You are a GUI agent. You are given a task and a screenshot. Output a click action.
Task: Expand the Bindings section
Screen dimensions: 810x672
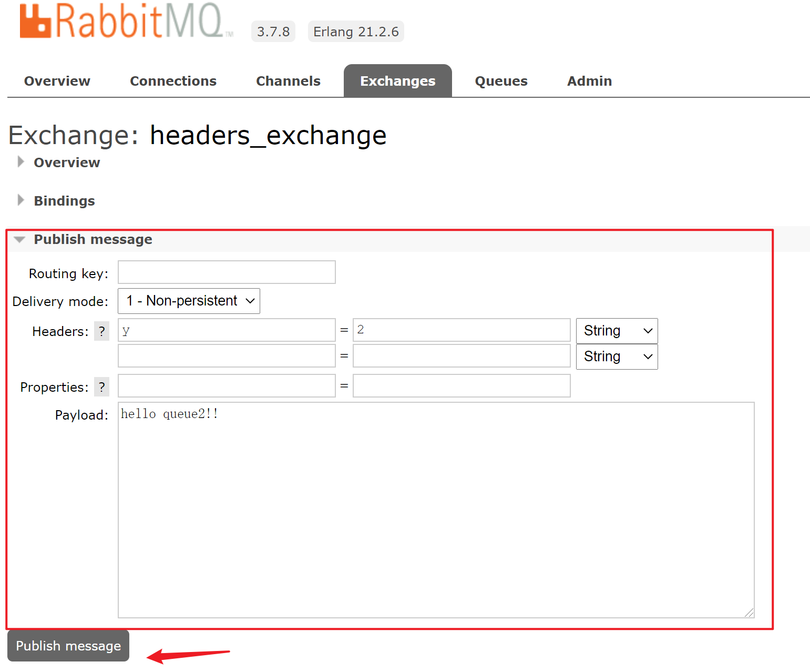click(64, 201)
